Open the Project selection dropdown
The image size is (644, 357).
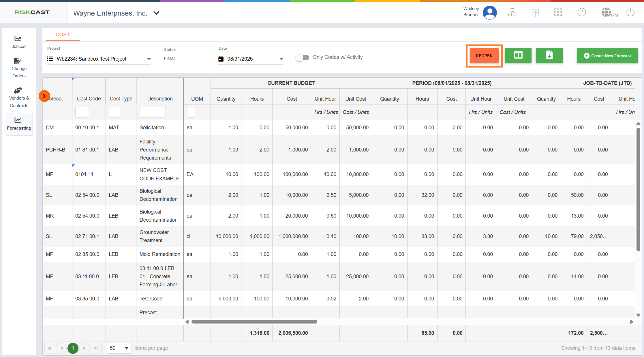pyautogui.click(x=149, y=59)
